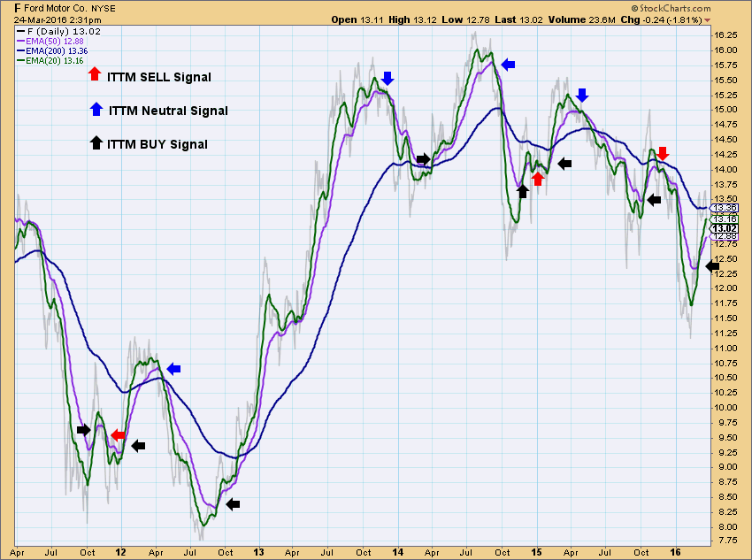Click the year 13 label on time axis
This screenshot has width=752, height=560.
pyautogui.click(x=259, y=552)
